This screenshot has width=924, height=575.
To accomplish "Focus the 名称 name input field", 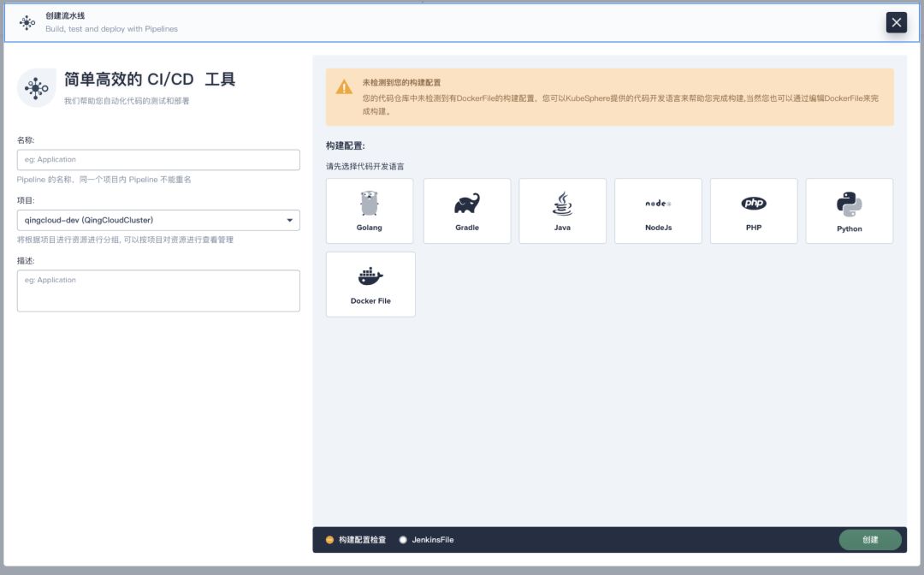I will click(158, 160).
